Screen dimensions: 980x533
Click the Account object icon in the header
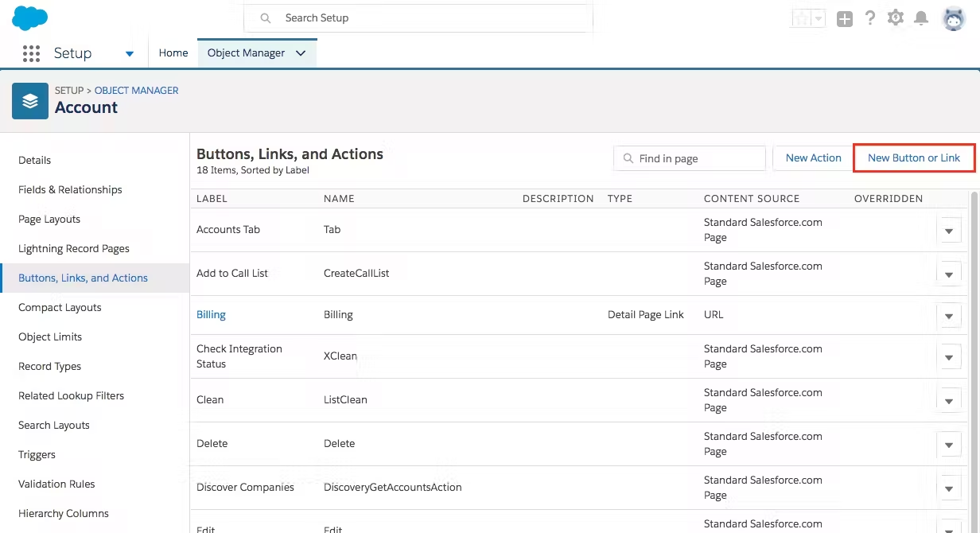[x=29, y=101]
